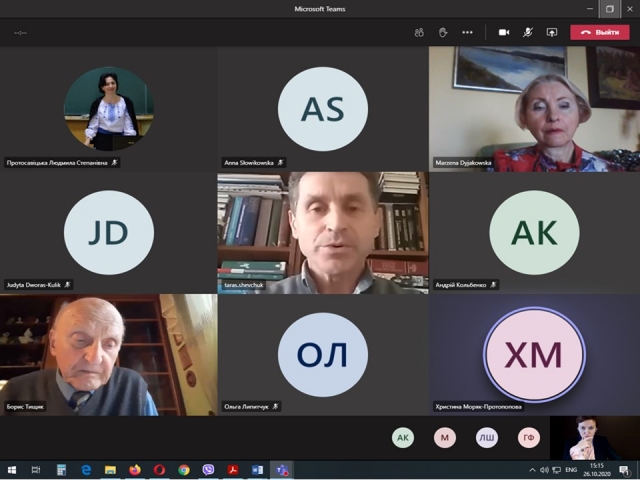Click the taras.shevchuk name label
This screenshot has width=640, height=480.
coord(244,284)
